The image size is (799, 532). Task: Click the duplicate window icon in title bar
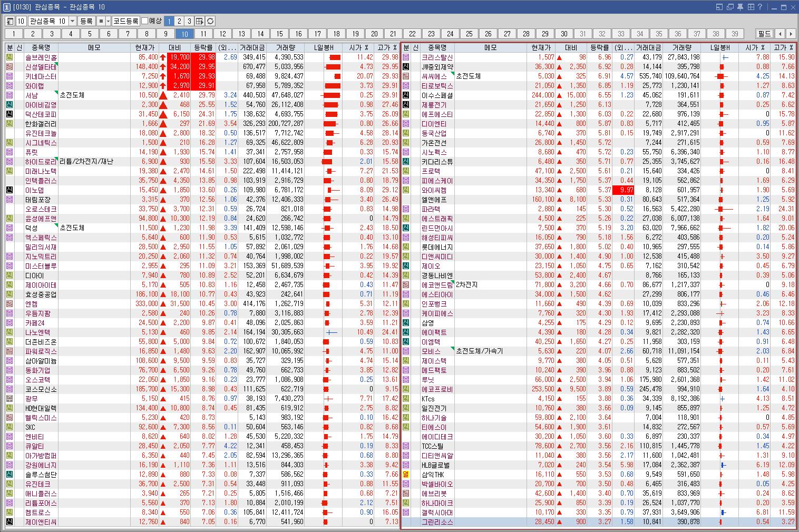point(730,7)
